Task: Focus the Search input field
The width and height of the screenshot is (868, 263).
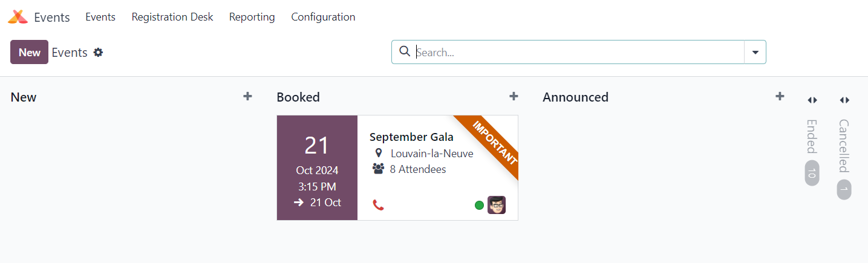Action: 575,53
